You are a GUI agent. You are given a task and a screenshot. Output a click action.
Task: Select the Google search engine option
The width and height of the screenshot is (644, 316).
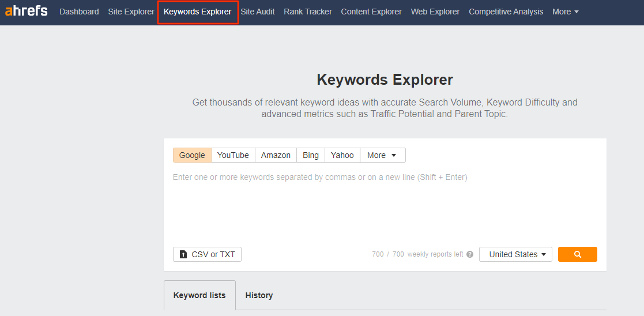click(x=192, y=155)
